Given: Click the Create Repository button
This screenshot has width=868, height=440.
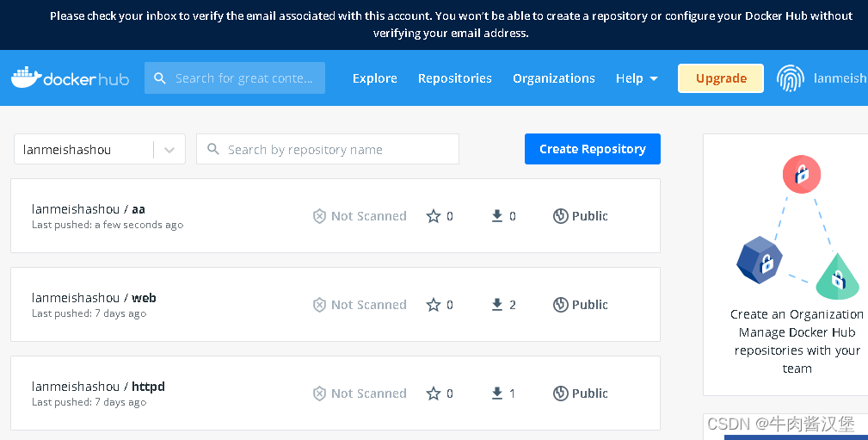Looking at the screenshot, I should coord(593,148).
